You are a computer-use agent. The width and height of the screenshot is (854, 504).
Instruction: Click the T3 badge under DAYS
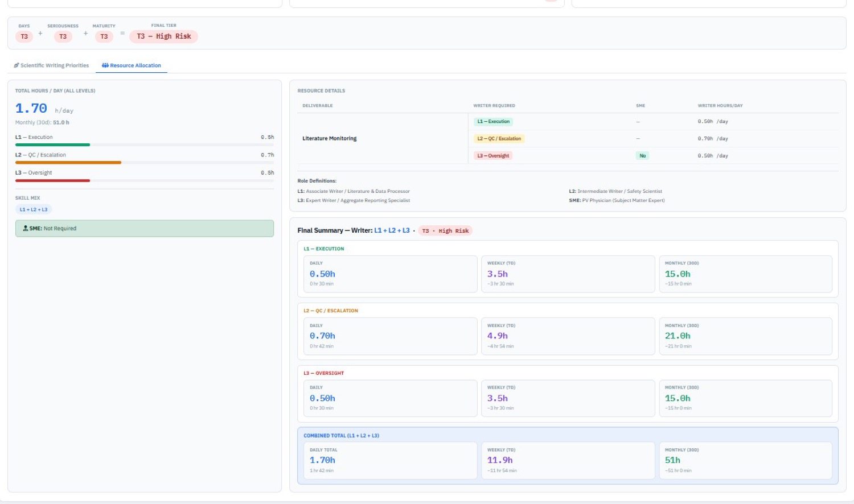point(24,36)
